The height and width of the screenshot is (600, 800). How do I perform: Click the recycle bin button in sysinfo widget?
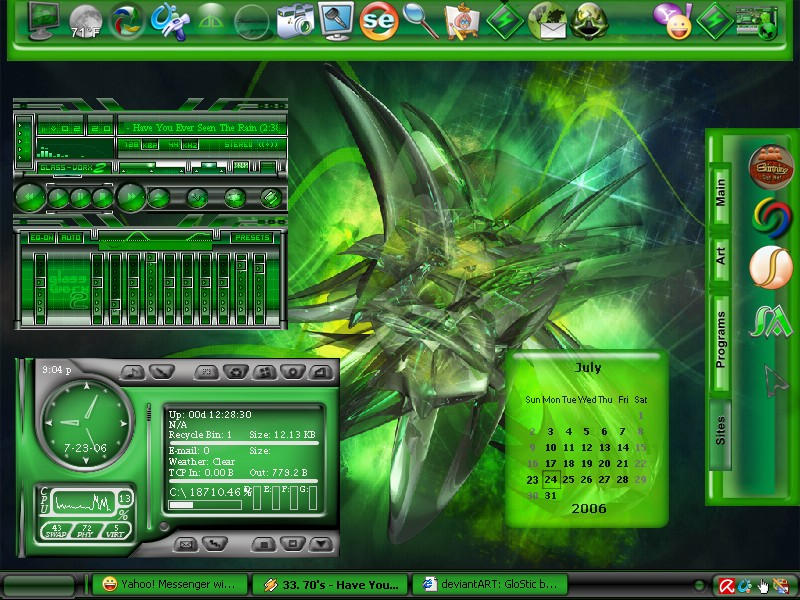(x=236, y=372)
